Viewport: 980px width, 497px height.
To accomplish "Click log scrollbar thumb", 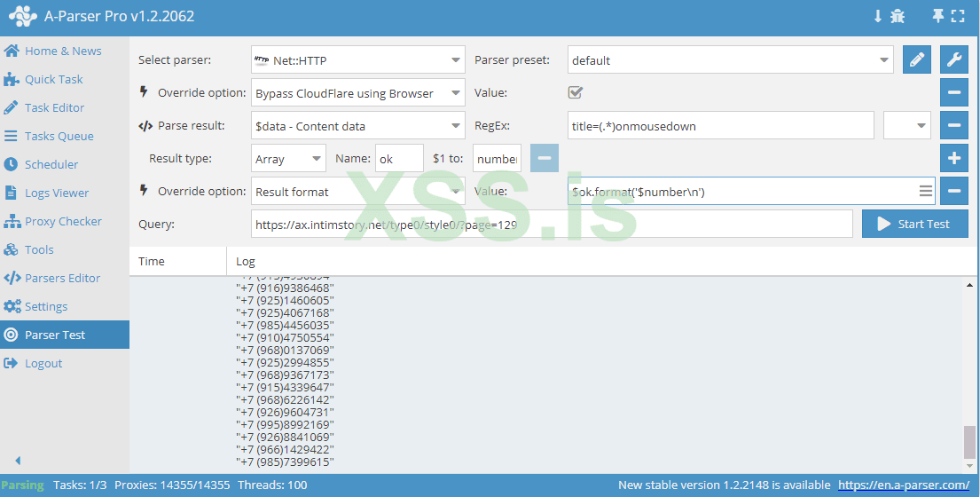I will pos(969,442).
